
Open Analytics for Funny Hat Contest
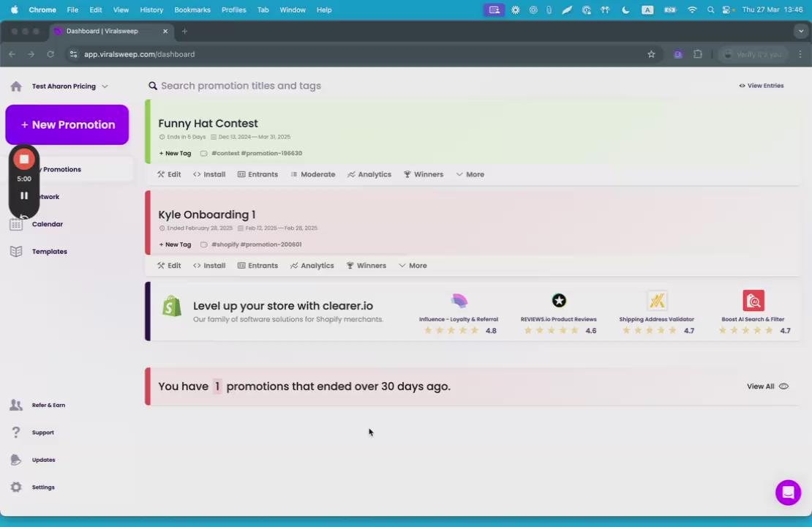(x=369, y=175)
